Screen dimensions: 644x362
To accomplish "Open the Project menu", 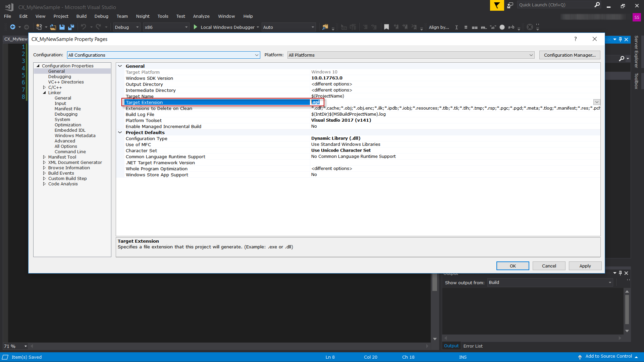I will [61, 16].
